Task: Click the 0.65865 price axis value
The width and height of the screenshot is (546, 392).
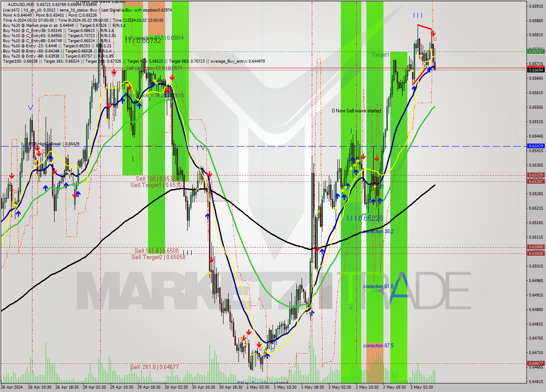Action: click(536, 20)
